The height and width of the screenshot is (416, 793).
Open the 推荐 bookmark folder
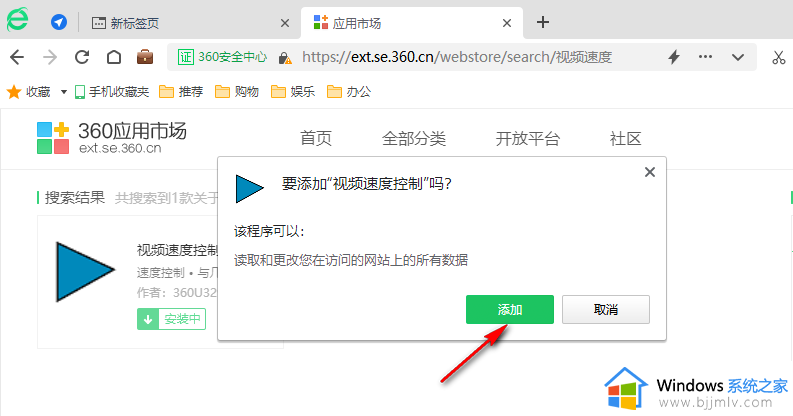[181, 91]
